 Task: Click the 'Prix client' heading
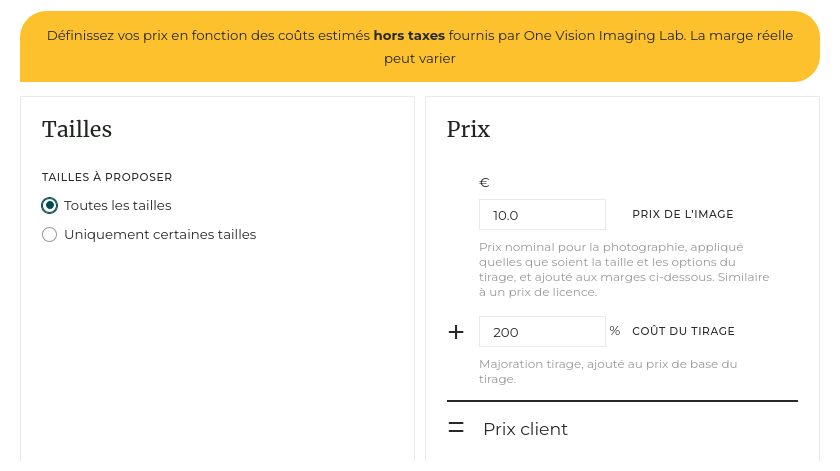(525, 429)
